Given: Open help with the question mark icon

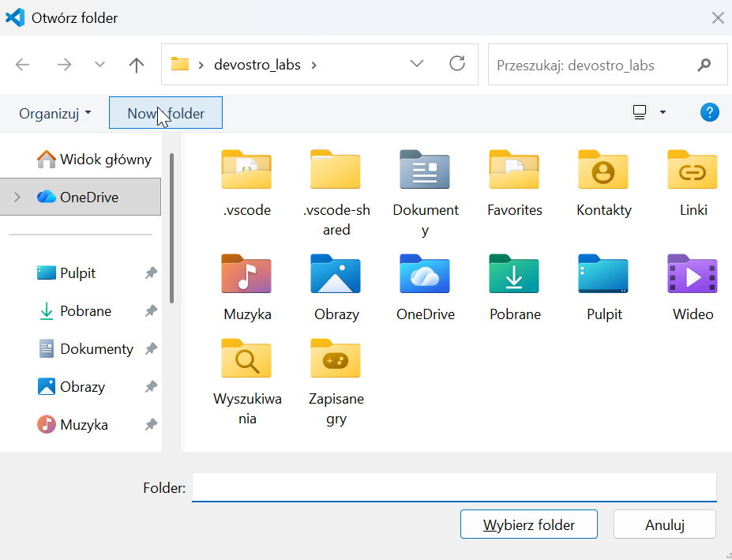Looking at the screenshot, I should click(x=709, y=112).
